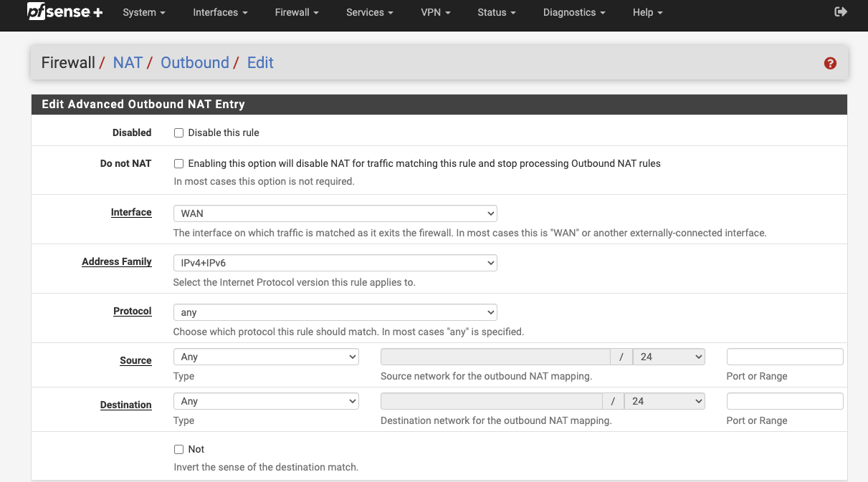
Task: Click the logout icon in top navbar
Action: (841, 12)
